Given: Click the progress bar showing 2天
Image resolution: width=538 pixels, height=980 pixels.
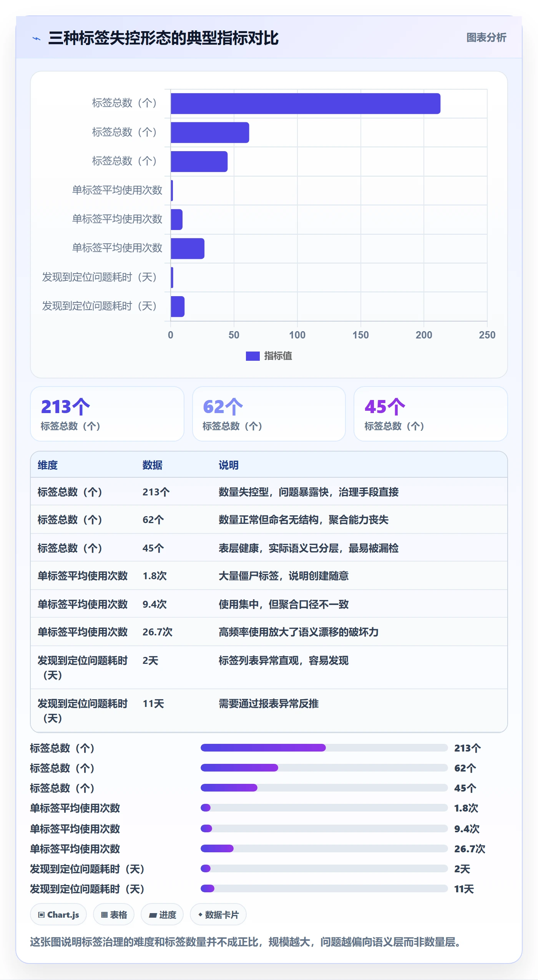Looking at the screenshot, I should (x=324, y=868).
